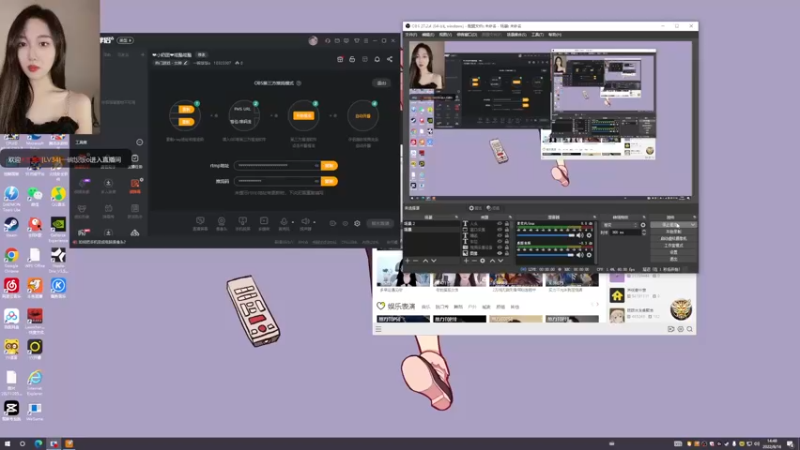
Task: Pop out the OBS audio mixer dock
Action: pyautogui.click(x=594, y=217)
